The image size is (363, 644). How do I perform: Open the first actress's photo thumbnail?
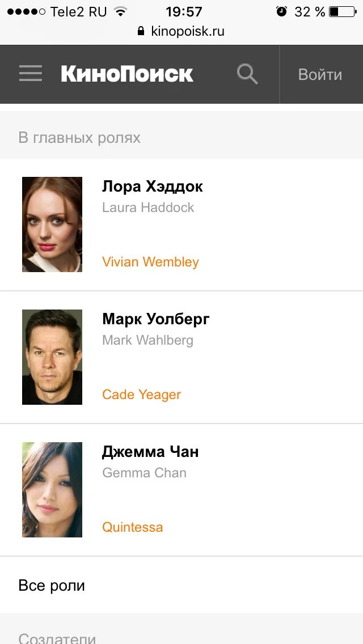click(52, 224)
